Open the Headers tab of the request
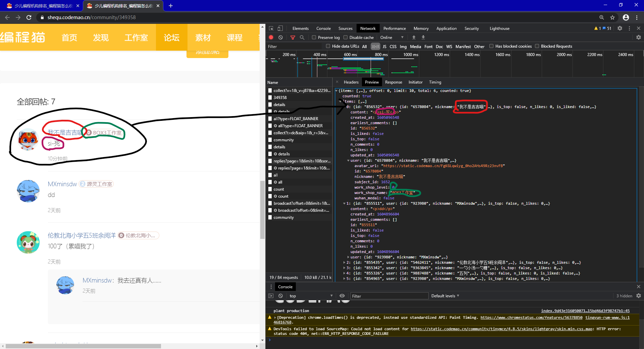Viewport: 644px width, 349px height. 351,82
